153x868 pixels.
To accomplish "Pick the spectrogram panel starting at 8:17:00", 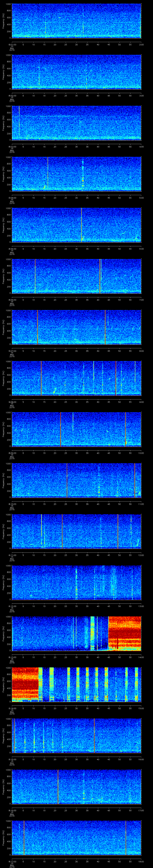I will tap(76, 837).
